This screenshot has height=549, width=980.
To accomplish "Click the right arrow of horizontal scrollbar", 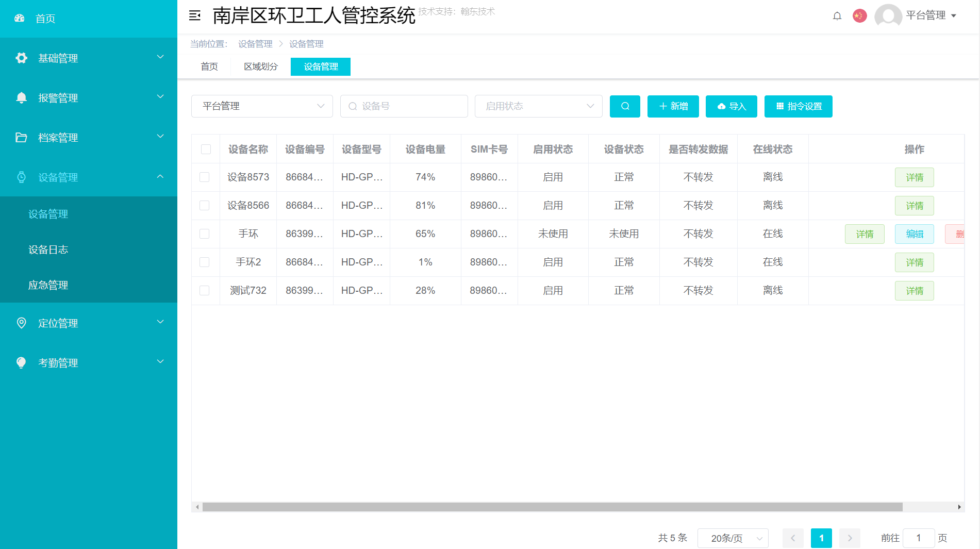I will [x=959, y=507].
